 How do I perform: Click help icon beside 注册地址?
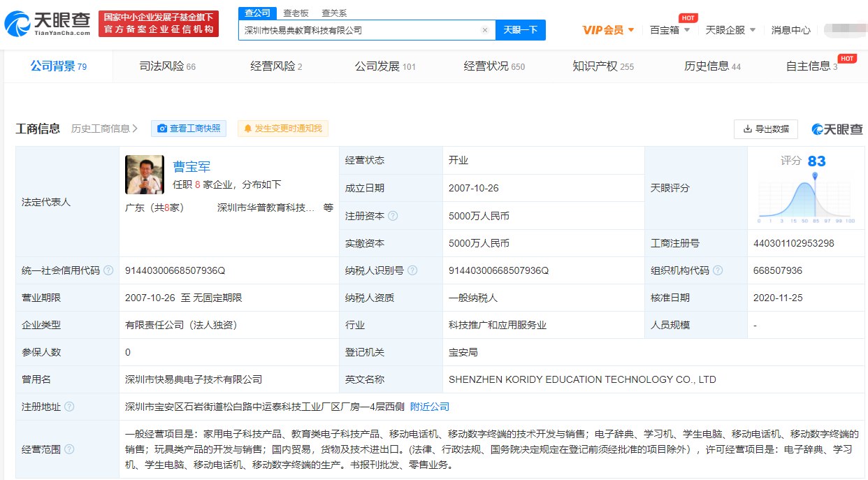[69, 407]
